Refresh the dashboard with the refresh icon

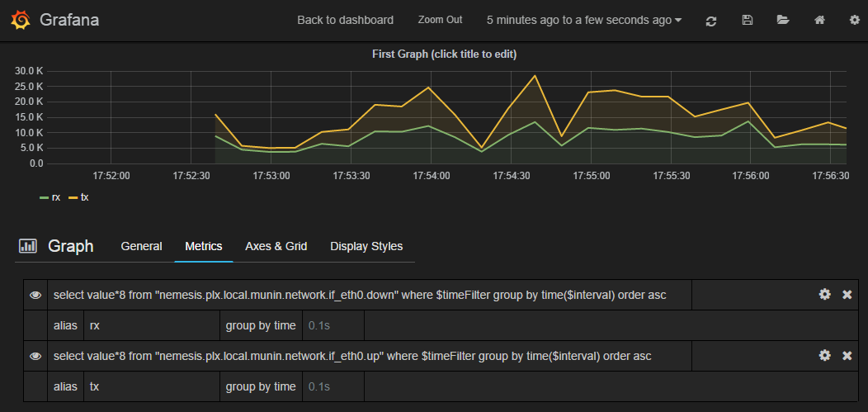pyautogui.click(x=711, y=21)
